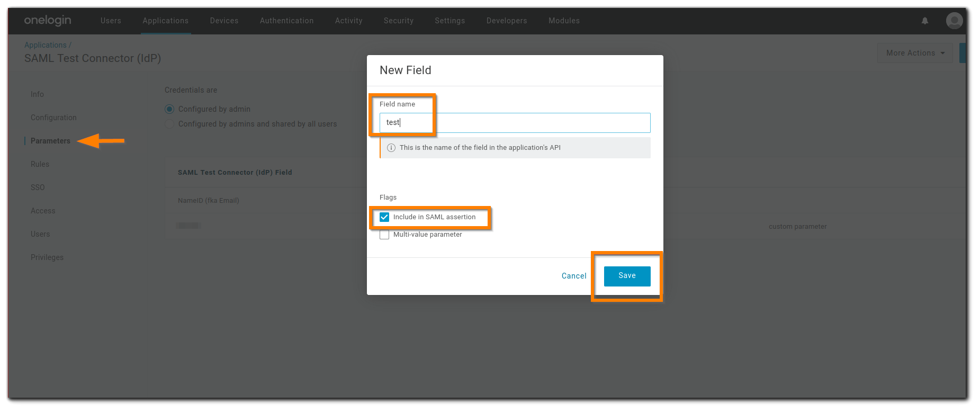
Task: Open the user avatar menu
Action: (954, 21)
